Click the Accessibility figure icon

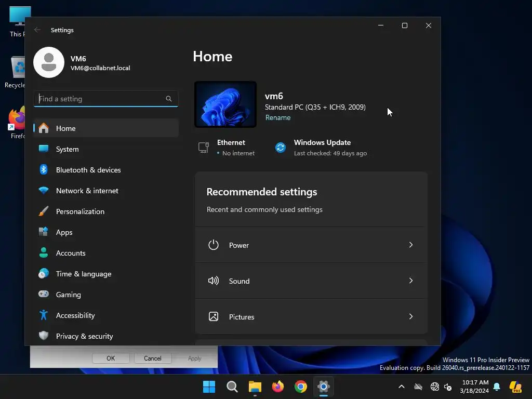[44, 315]
